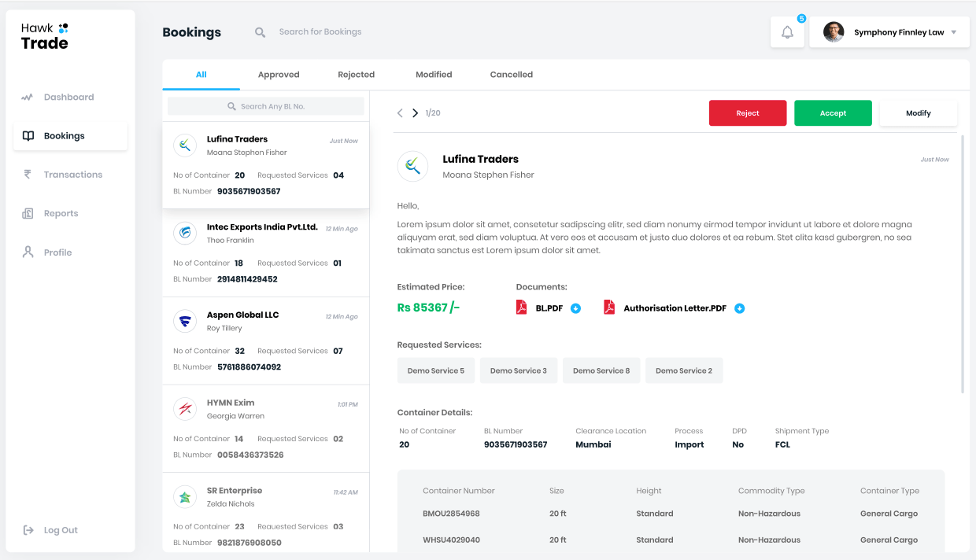Click the Reports icon in the sidebar
976x560 pixels.
click(28, 214)
